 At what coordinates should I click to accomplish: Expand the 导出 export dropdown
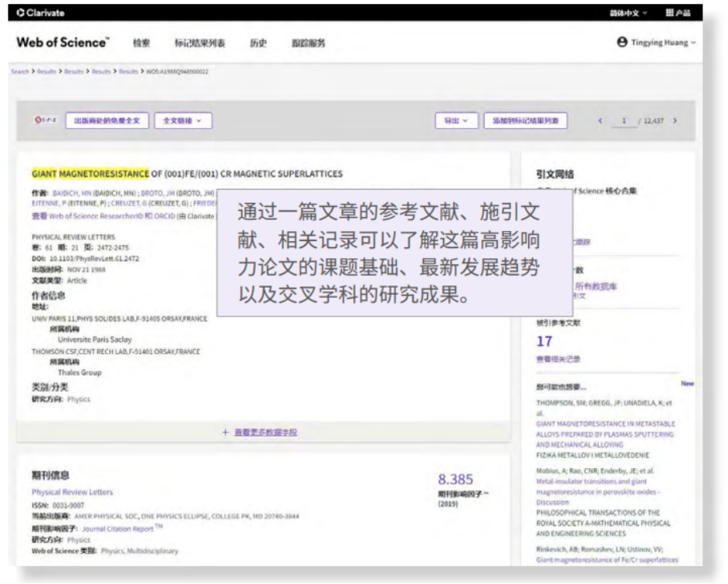[x=456, y=121]
